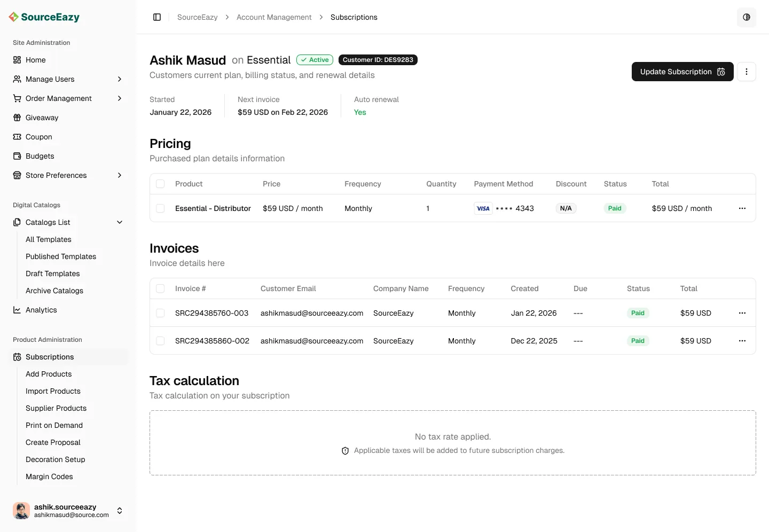Select all rows in Pricing table

pos(160,184)
